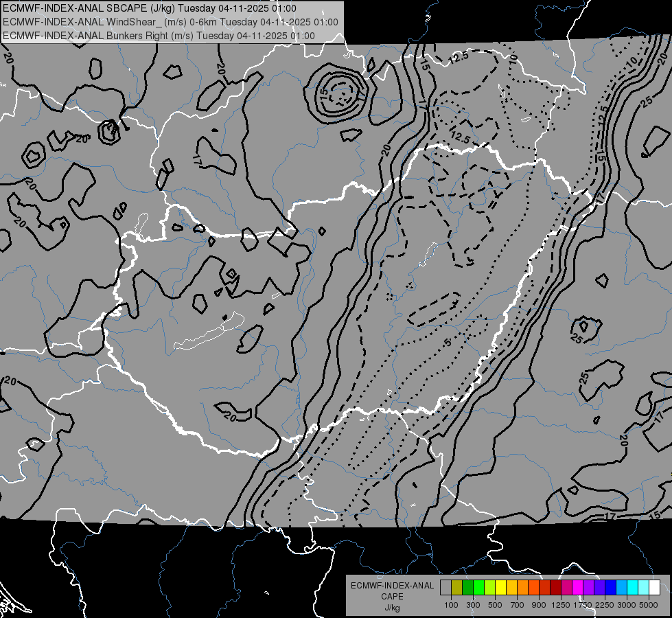Screen dimensions: 672x618
Task: Select the olive swatch in CAPE legend
Action: pyautogui.click(x=457, y=587)
